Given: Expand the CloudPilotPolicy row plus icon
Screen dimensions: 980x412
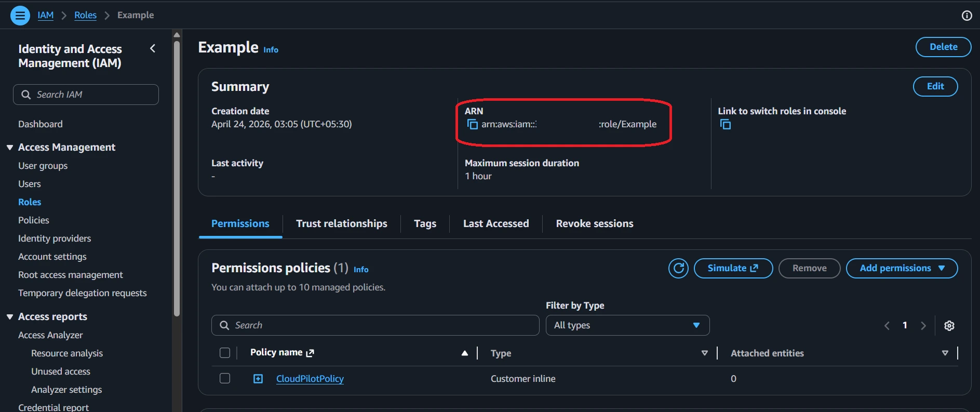Looking at the screenshot, I should click(x=258, y=379).
